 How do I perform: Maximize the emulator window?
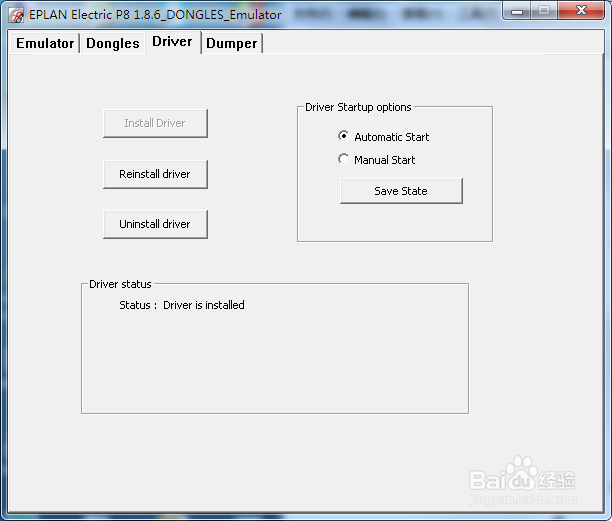[x=544, y=11]
